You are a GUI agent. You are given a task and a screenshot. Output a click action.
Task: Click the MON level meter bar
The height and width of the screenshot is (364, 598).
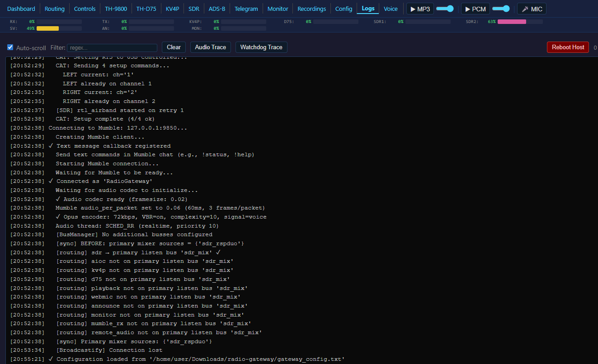pyautogui.click(x=244, y=28)
